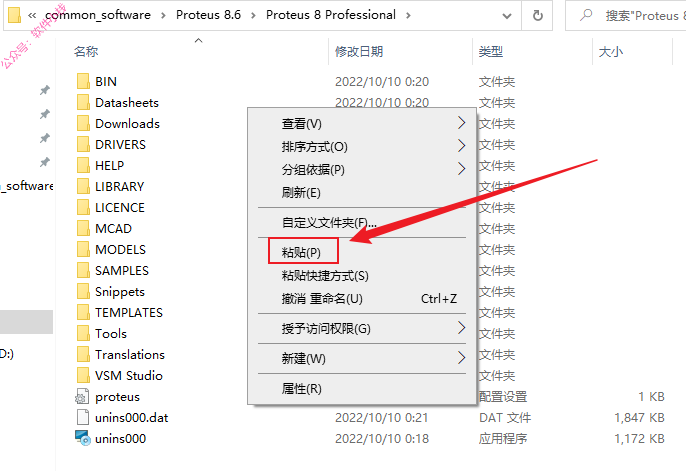Expand the Proteus 8 Professional breadcrumb chevron

(x=408, y=16)
